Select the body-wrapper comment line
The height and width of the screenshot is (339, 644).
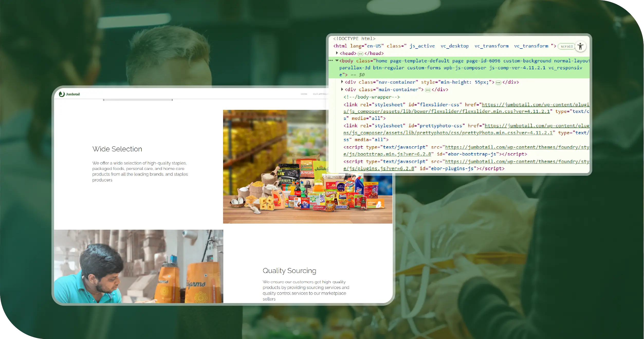[372, 97]
